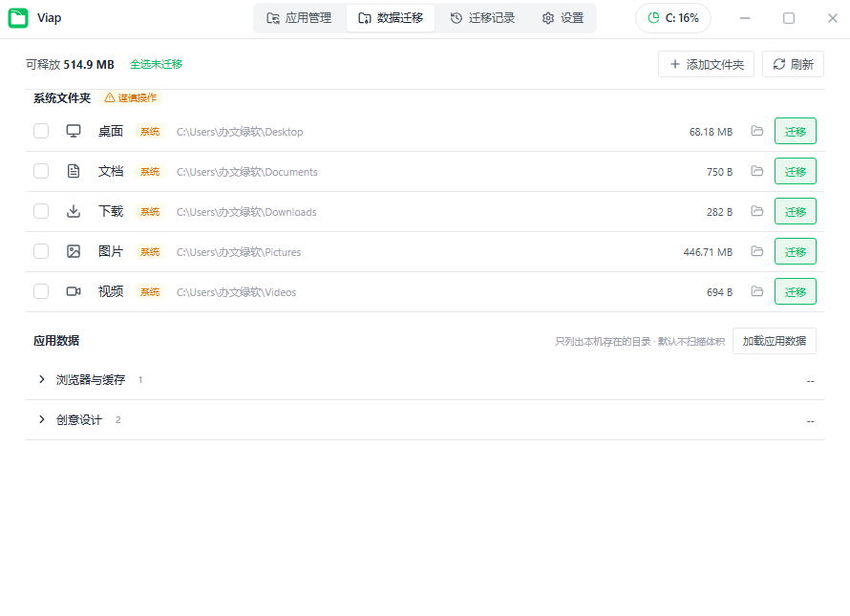Click the Downloads folder path text

(x=246, y=212)
